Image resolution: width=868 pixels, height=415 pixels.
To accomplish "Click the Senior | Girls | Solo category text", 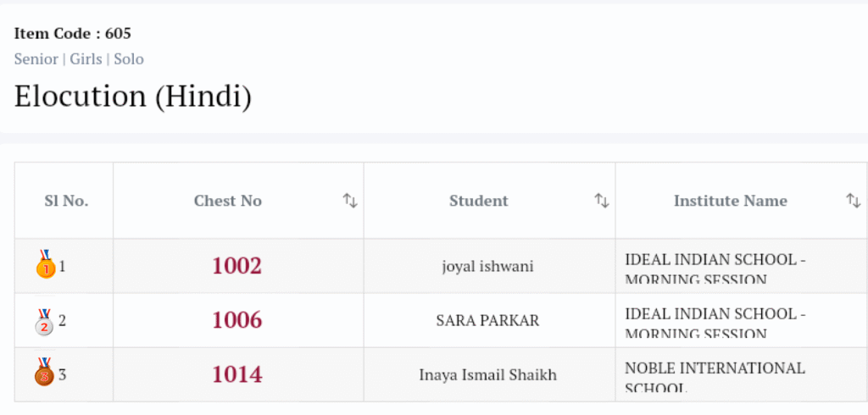I will [79, 59].
